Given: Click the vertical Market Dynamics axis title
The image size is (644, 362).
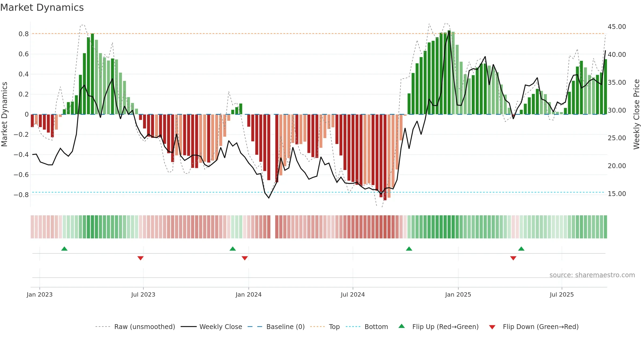Looking at the screenshot, I should pyautogui.click(x=4, y=114).
